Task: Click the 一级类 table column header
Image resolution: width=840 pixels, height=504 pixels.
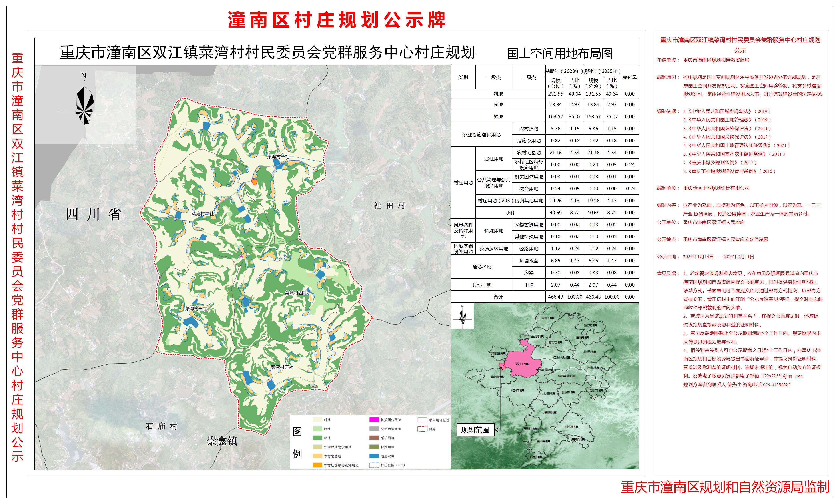Action: coord(494,77)
